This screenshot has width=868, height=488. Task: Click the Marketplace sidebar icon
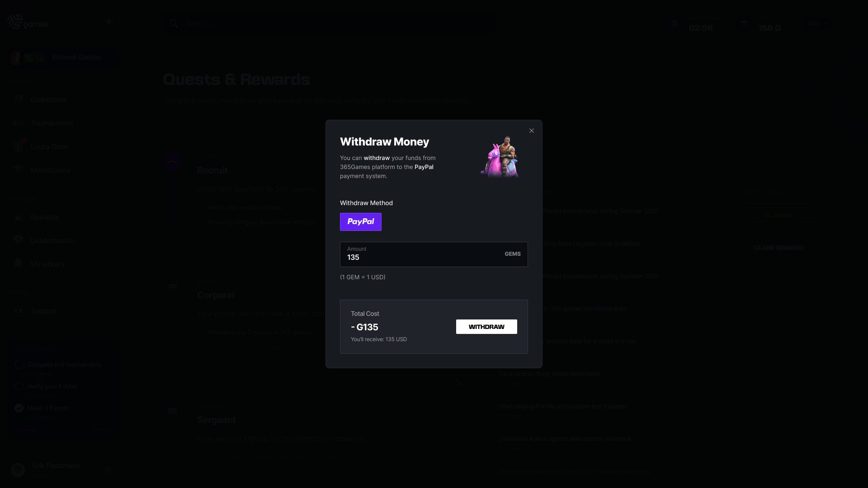(17, 170)
